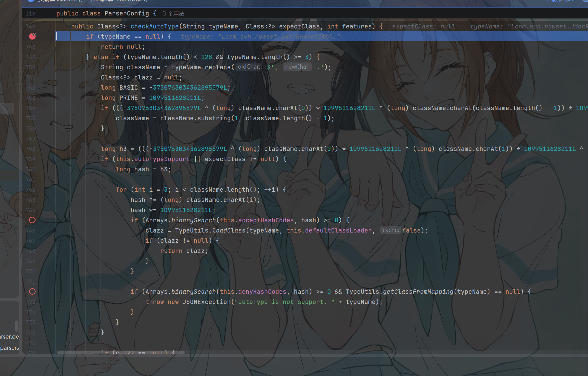Screen dimensions: 588x376
Task: Click the ParserConfig class name
Action: tap(127, 14)
